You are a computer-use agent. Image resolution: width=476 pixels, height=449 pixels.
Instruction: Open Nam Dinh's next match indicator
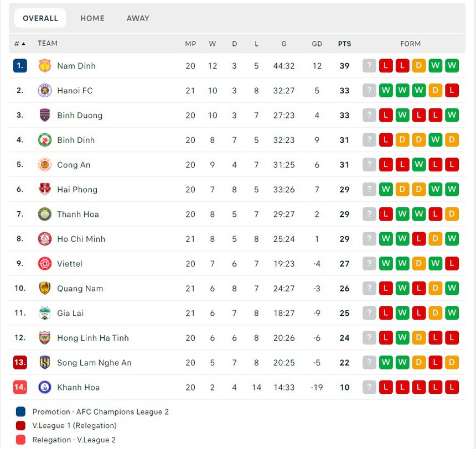point(369,65)
